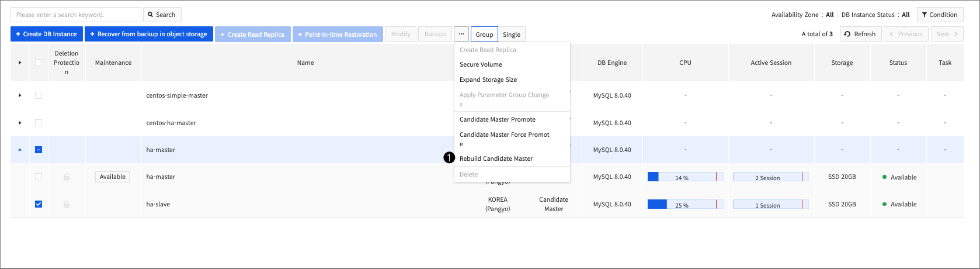Click the 14 % CPU usage bar
980x269 pixels.
[x=685, y=177]
